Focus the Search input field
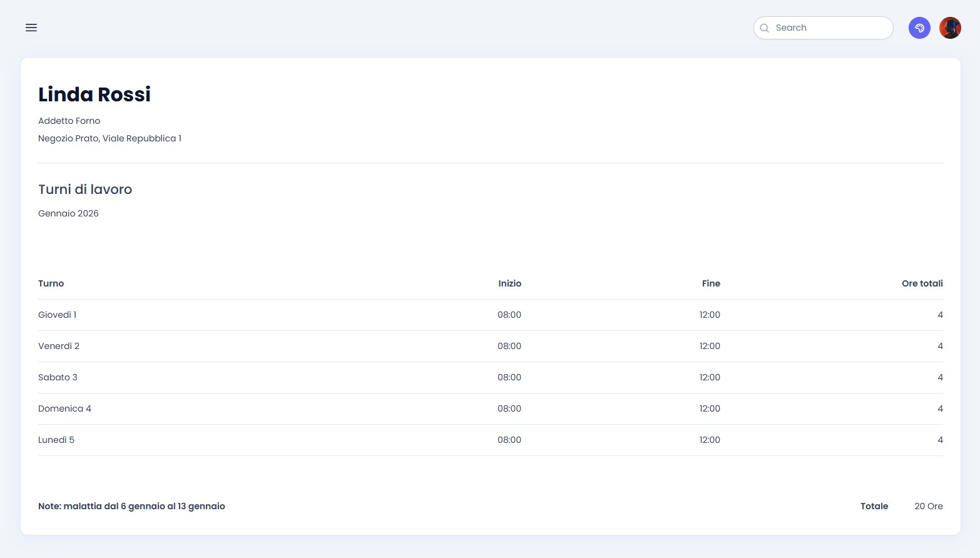 (829, 28)
